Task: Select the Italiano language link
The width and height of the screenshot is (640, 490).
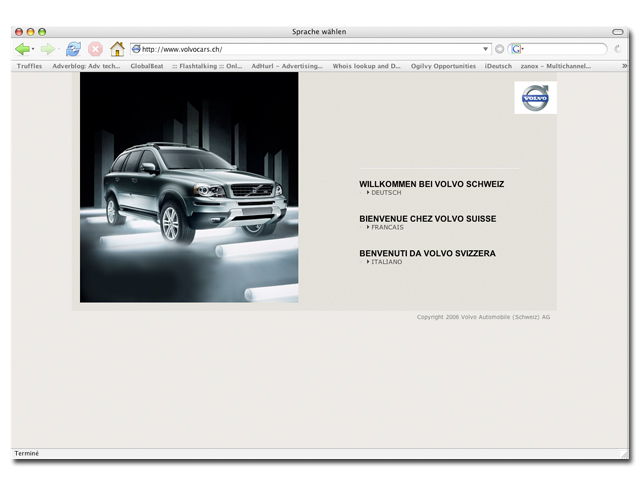Action: [386, 262]
